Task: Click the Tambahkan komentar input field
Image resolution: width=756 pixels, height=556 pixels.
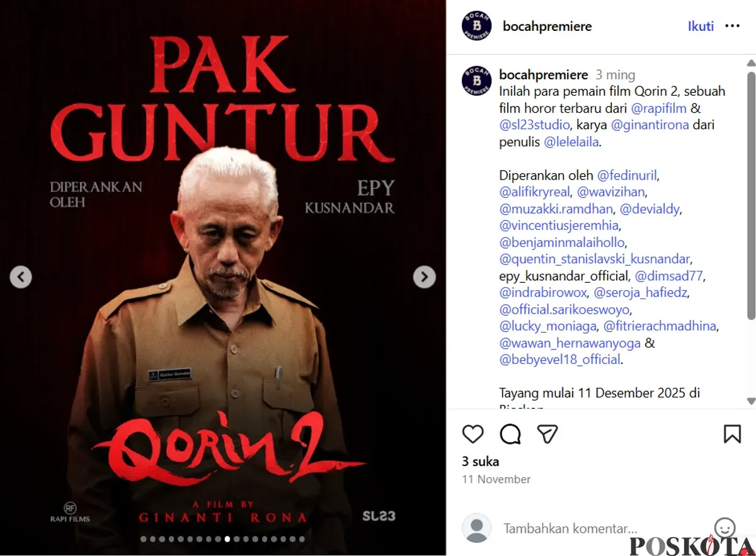Action: [x=570, y=528]
